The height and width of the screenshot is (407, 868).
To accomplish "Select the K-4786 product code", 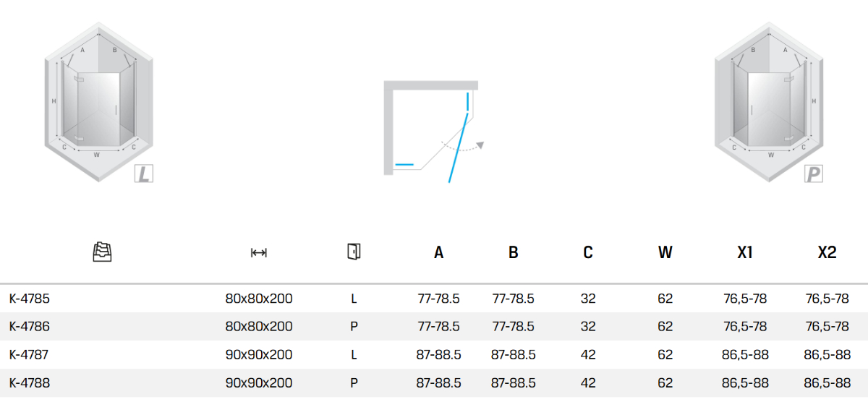I will point(29,326).
